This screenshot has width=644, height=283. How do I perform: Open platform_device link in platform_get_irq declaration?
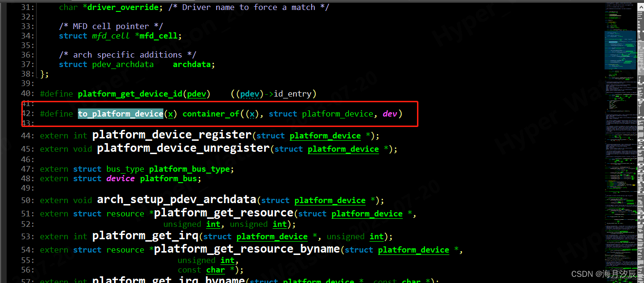click(272, 236)
